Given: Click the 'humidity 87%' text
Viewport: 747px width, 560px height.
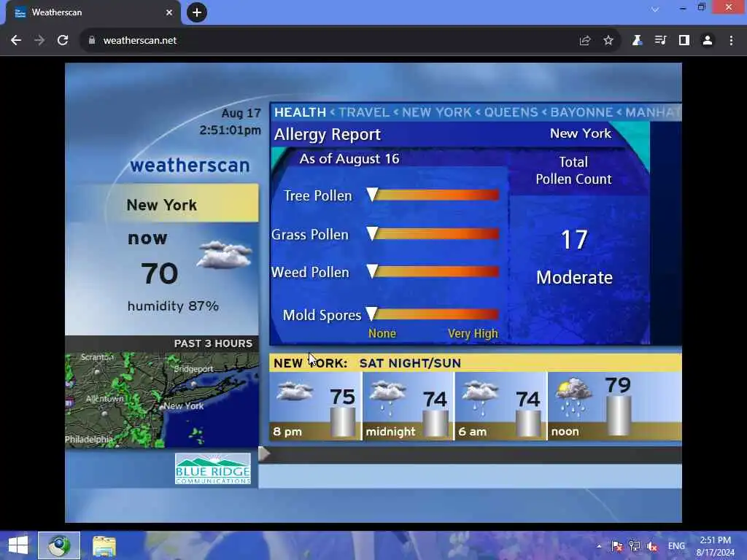Looking at the screenshot, I should click(x=173, y=306).
